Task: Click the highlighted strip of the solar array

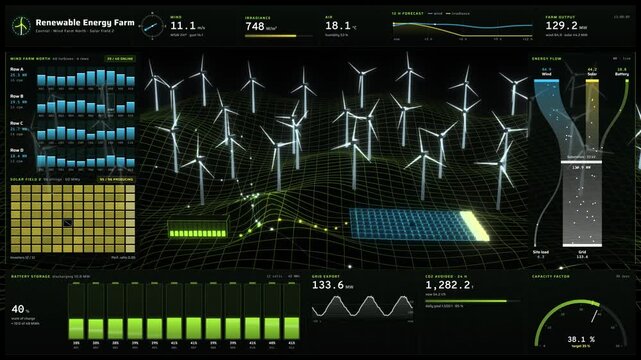Action: tap(474, 225)
